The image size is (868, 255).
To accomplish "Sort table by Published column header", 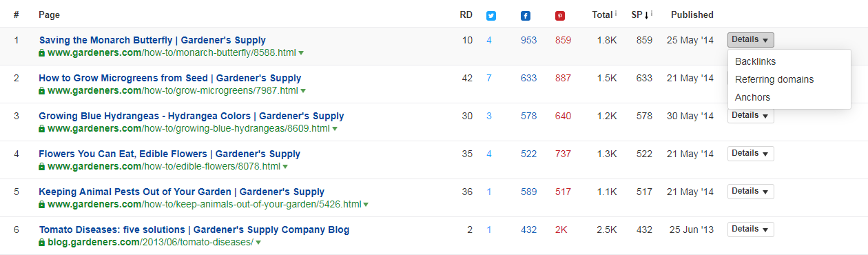I will 692,14.
